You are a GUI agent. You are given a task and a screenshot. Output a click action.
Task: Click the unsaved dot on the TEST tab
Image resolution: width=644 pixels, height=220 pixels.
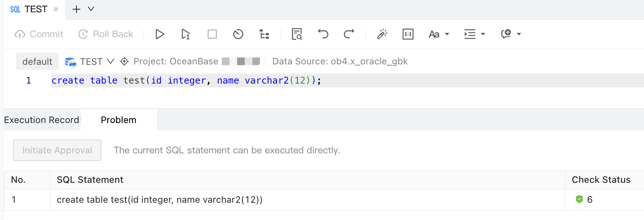pos(56,9)
